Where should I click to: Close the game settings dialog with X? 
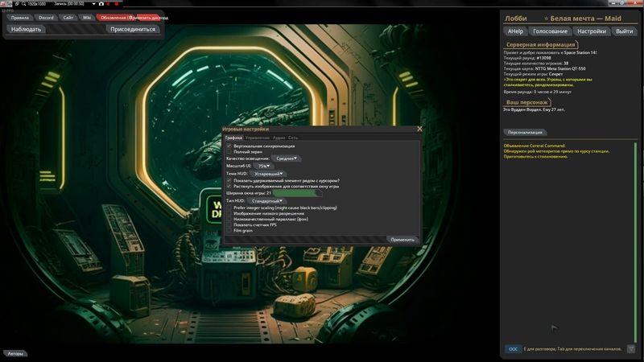click(x=419, y=129)
